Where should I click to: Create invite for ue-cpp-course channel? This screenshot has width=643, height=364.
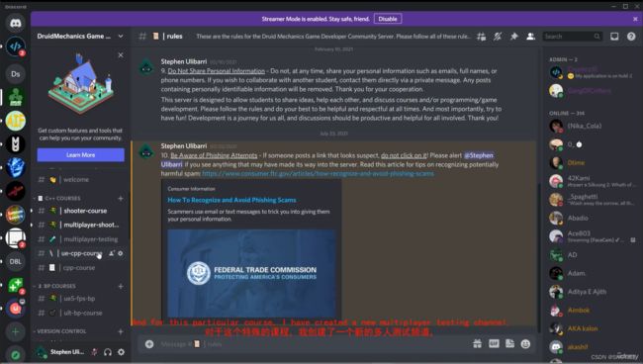coord(112,253)
